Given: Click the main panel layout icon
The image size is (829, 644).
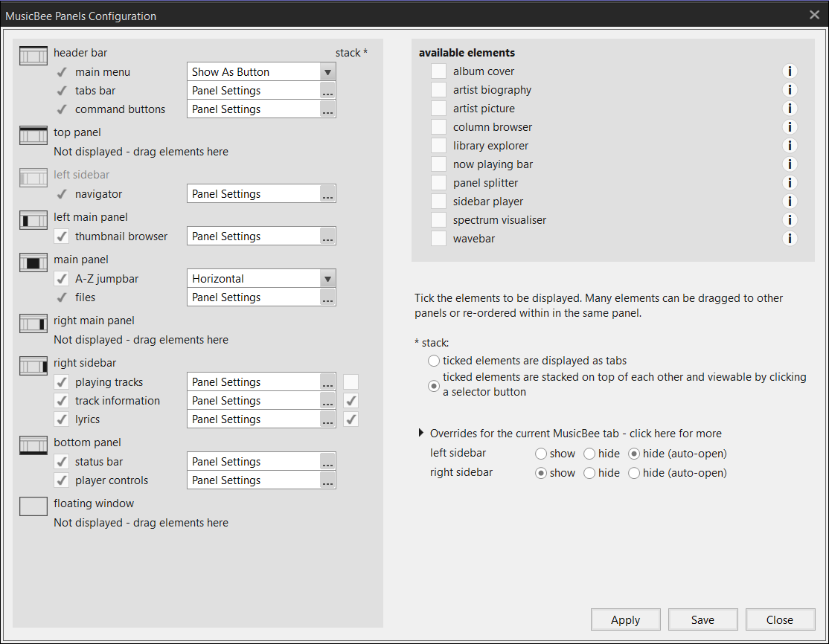Looking at the screenshot, I should 33,263.
